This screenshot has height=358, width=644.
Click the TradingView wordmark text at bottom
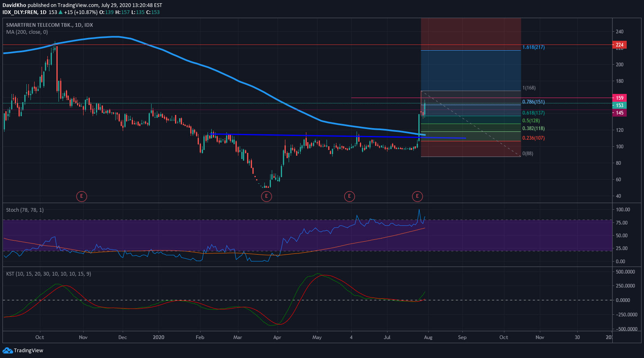(x=28, y=351)
